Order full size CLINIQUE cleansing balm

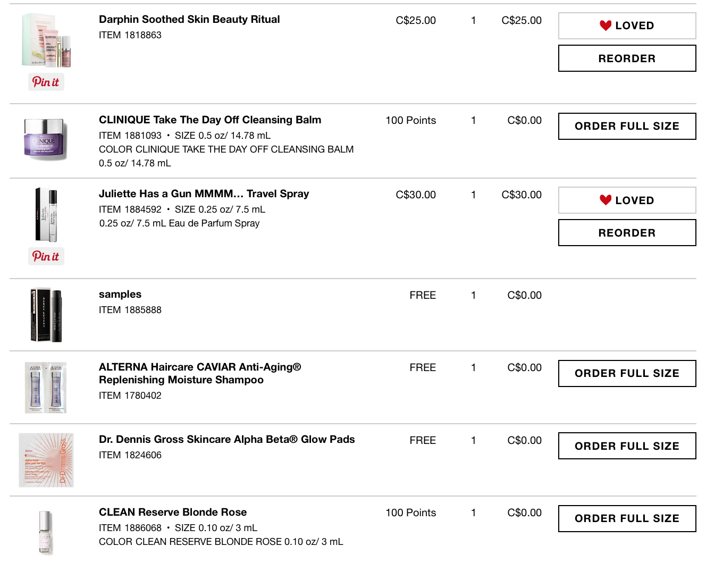[x=627, y=126]
